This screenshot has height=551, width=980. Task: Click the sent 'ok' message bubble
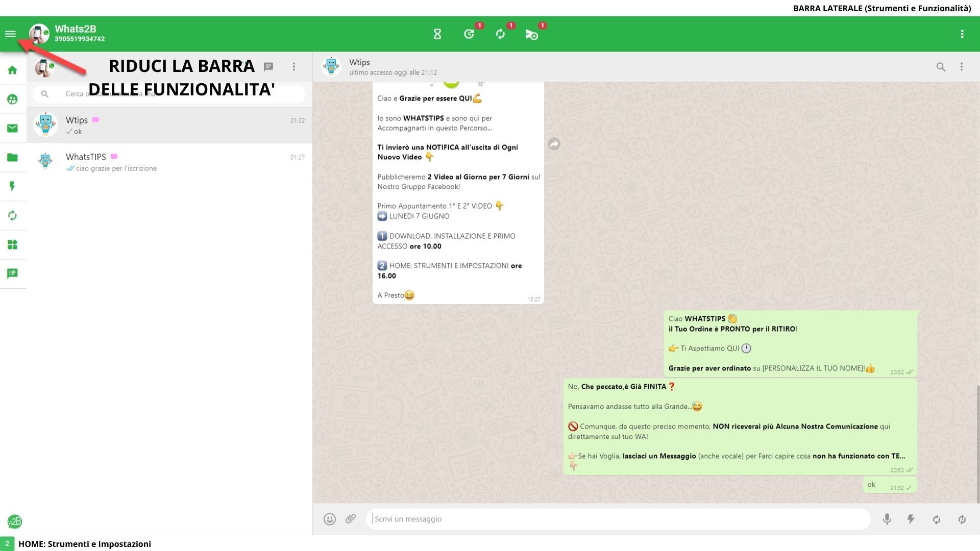click(x=890, y=485)
